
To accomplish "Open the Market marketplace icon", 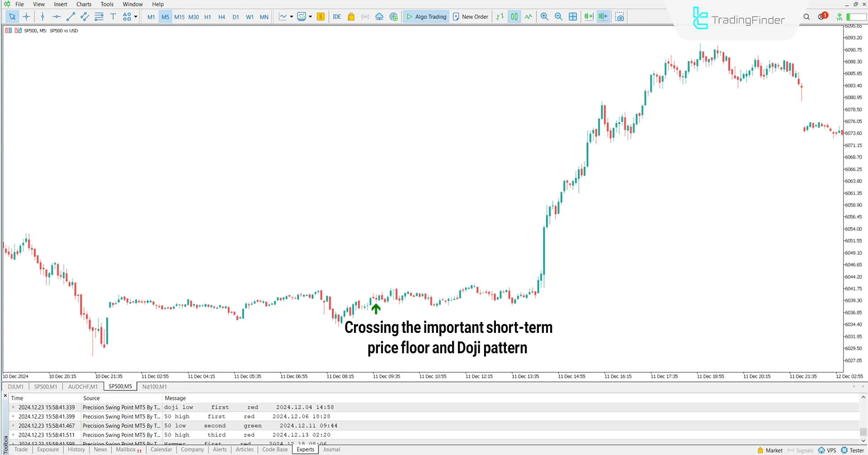I will [351, 16].
